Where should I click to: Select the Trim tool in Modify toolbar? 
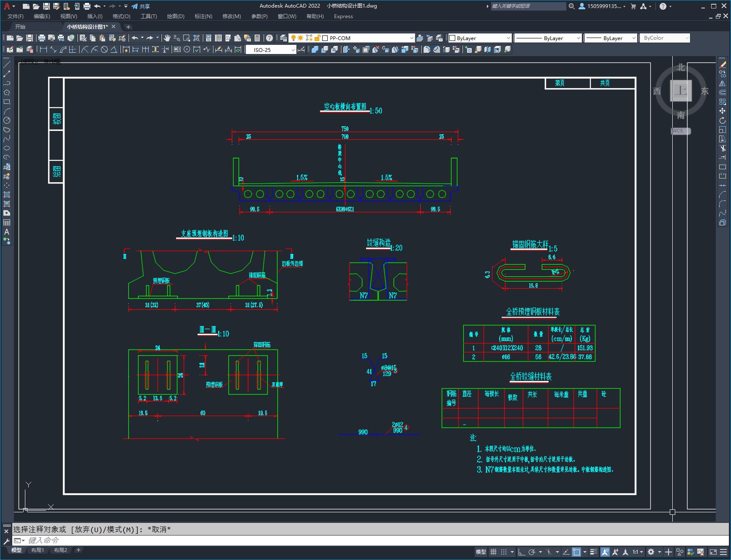(723, 148)
